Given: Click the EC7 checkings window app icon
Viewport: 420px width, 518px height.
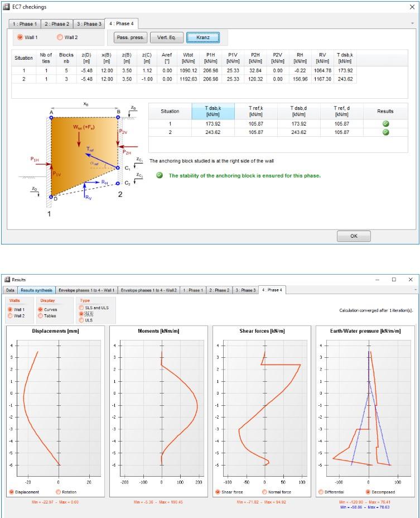Looking at the screenshot, I should click(7, 7).
